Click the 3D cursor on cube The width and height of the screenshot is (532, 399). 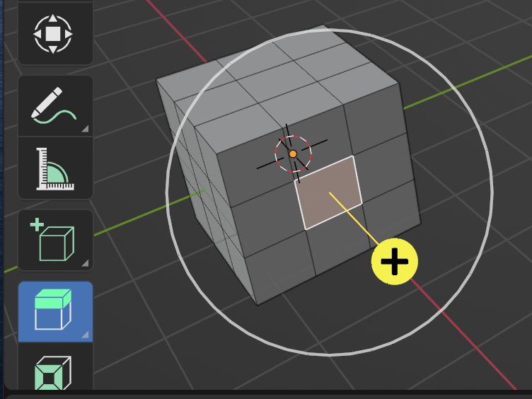(x=293, y=154)
